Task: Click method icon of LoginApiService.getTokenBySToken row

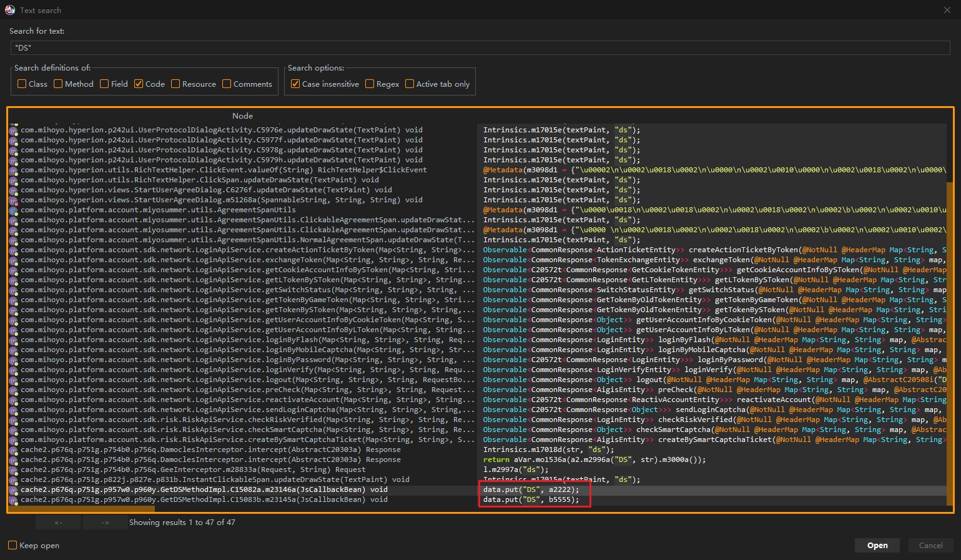Action: click(x=14, y=310)
